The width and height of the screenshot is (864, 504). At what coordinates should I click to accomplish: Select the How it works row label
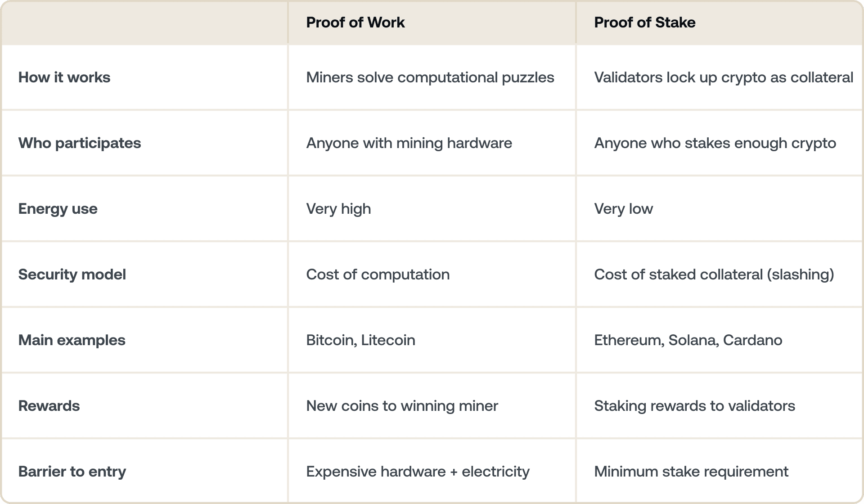tap(64, 77)
